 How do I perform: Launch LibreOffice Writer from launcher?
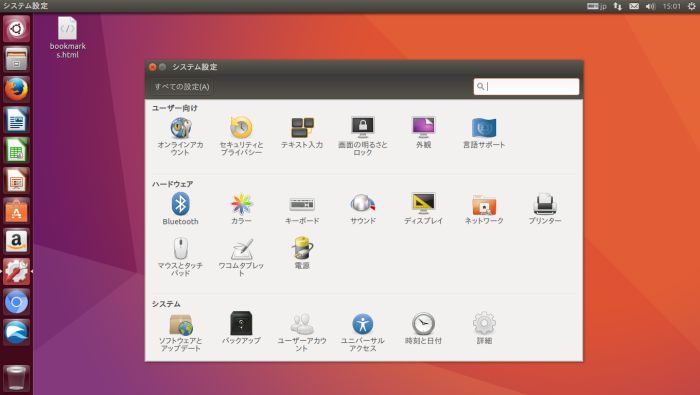(17, 120)
